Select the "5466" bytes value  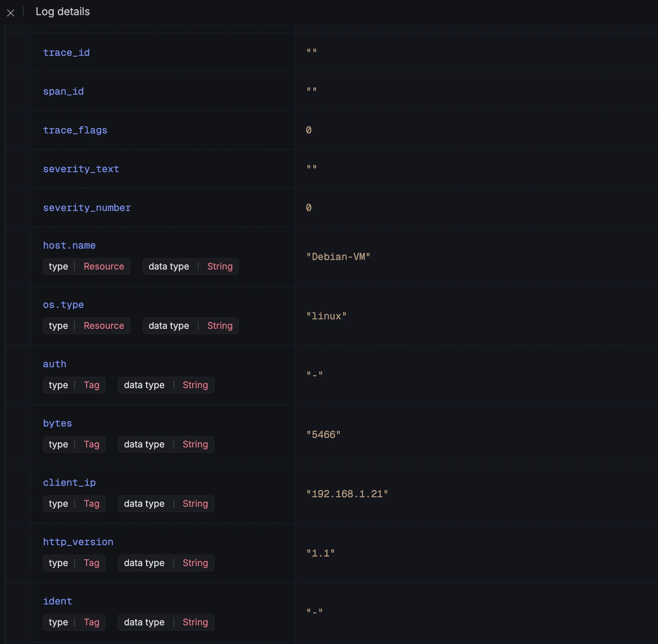click(323, 435)
